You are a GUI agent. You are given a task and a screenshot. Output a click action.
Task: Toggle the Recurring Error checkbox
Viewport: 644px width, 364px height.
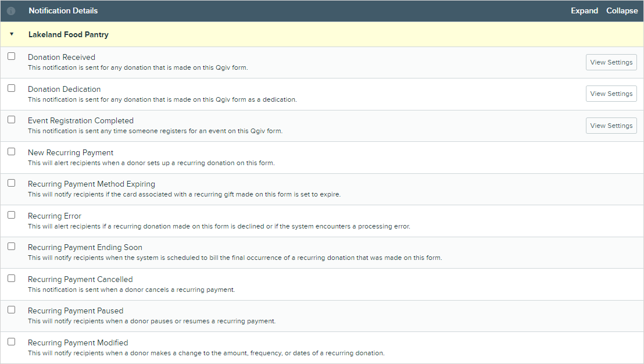tap(12, 215)
